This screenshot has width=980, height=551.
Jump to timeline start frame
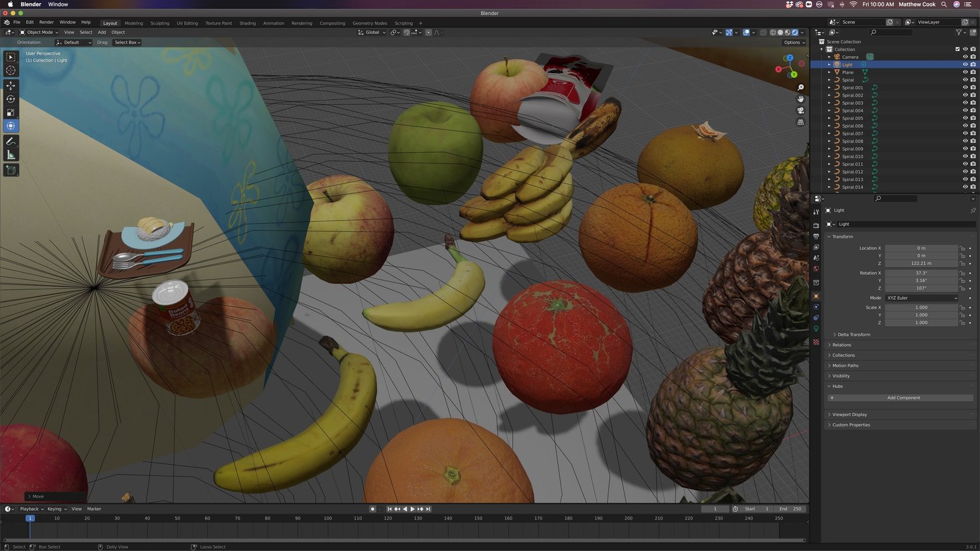coord(389,509)
